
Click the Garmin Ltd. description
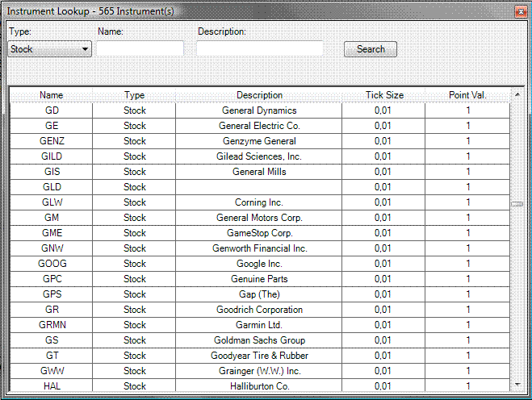click(259, 325)
